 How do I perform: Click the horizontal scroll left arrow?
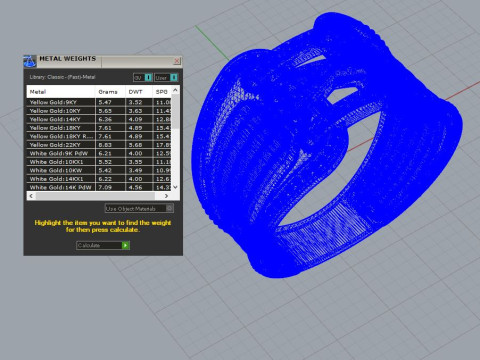click(31, 196)
